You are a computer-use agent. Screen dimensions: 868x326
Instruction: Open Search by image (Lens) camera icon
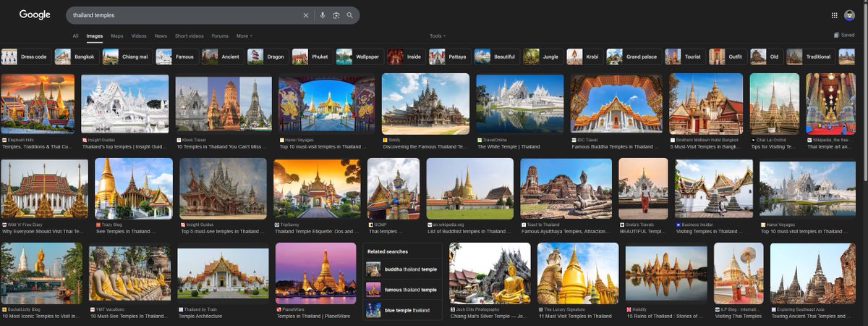point(336,15)
